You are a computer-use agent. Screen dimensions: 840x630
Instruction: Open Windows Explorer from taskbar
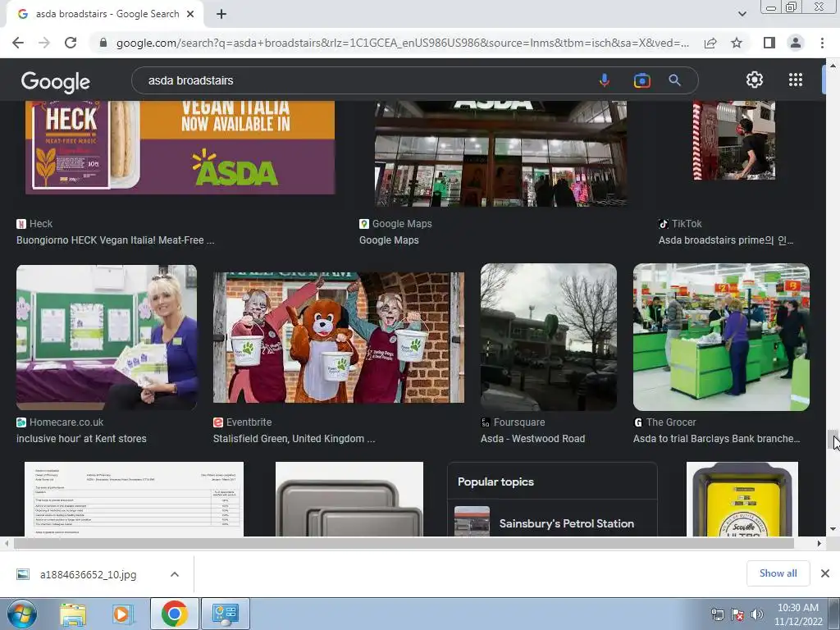coord(73,614)
